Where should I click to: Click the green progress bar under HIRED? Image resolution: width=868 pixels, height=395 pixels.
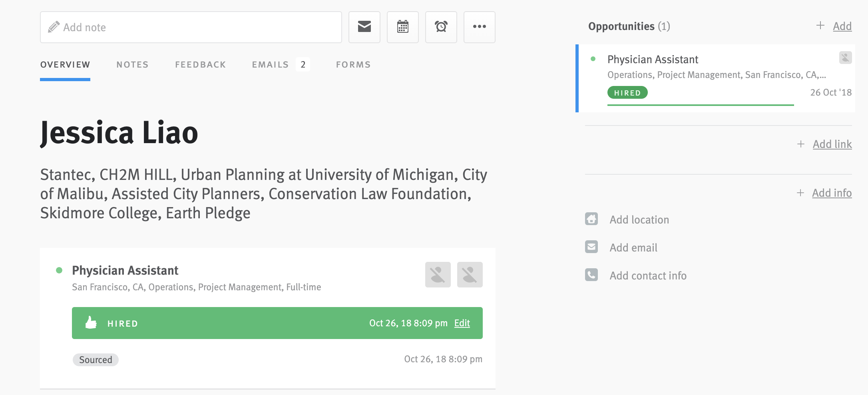tap(701, 105)
